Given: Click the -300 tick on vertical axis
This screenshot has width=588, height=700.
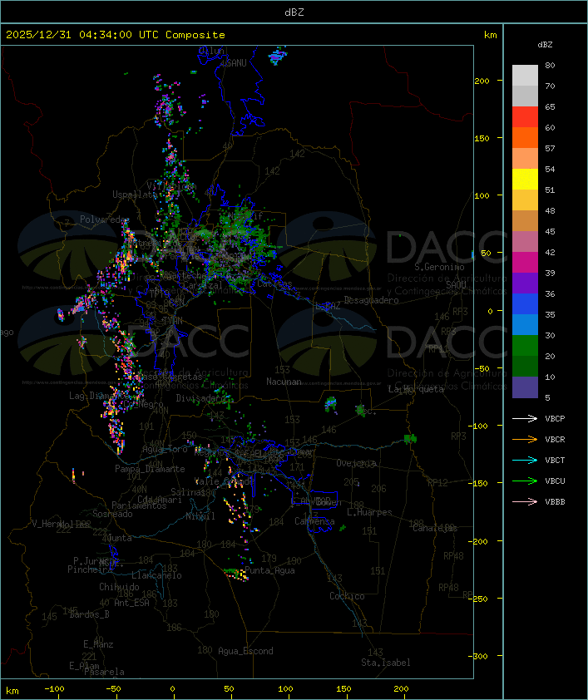Looking at the screenshot, I should tap(480, 656).
